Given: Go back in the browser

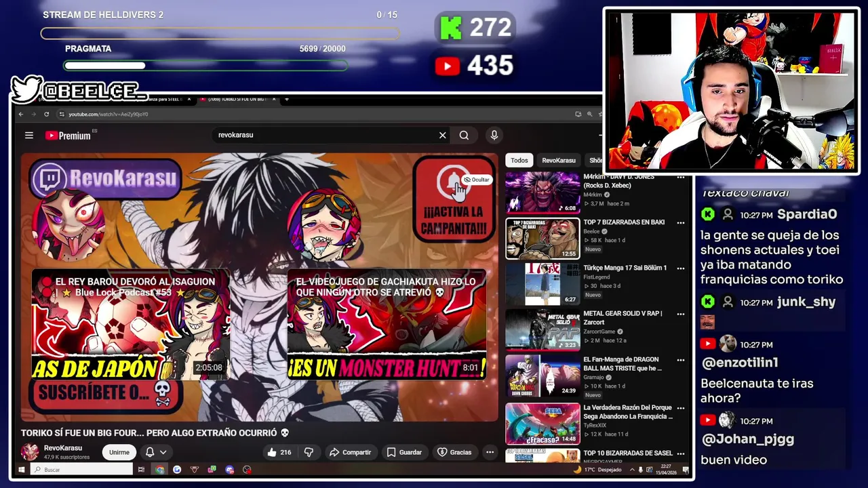Looking at the screenshot, I should point(21,114).
